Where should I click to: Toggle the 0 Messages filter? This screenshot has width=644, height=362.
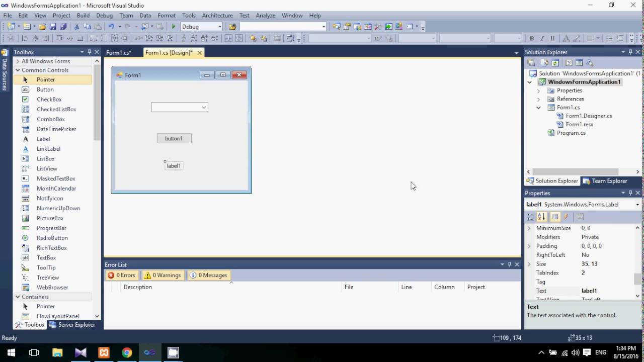tap(208, 275)
